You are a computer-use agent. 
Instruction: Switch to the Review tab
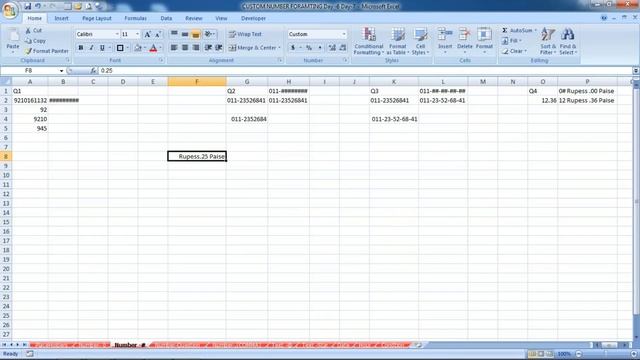tap(193, 18)
